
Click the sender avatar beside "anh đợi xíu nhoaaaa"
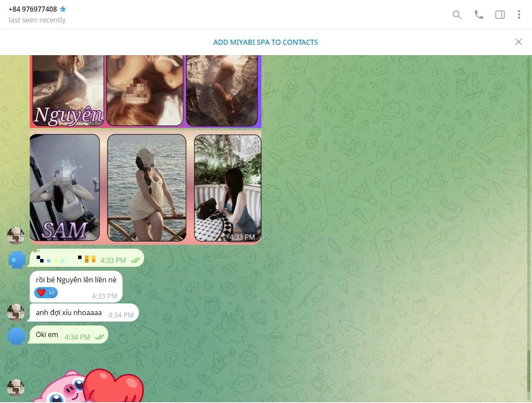16,312
